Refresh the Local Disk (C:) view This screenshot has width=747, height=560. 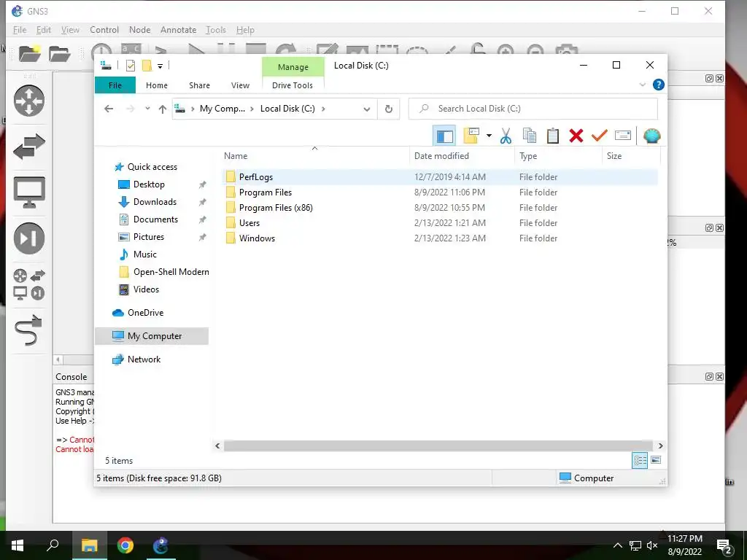(389, 109)
